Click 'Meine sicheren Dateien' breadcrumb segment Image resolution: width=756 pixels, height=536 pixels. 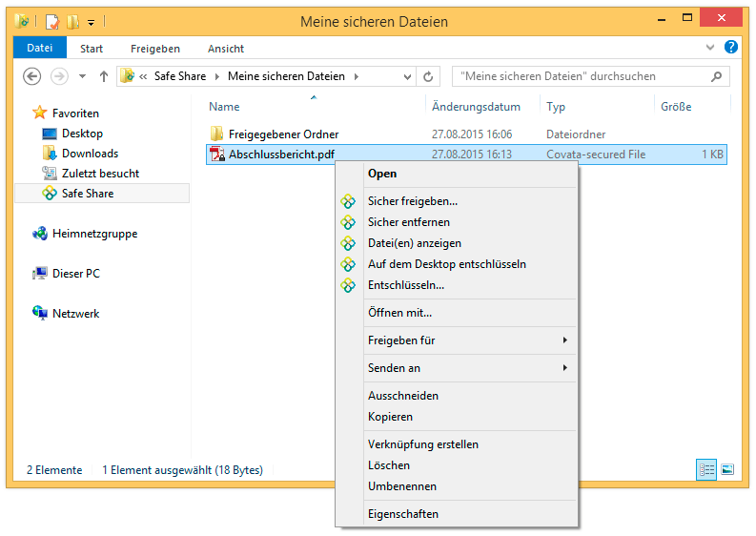coord(286,76)
